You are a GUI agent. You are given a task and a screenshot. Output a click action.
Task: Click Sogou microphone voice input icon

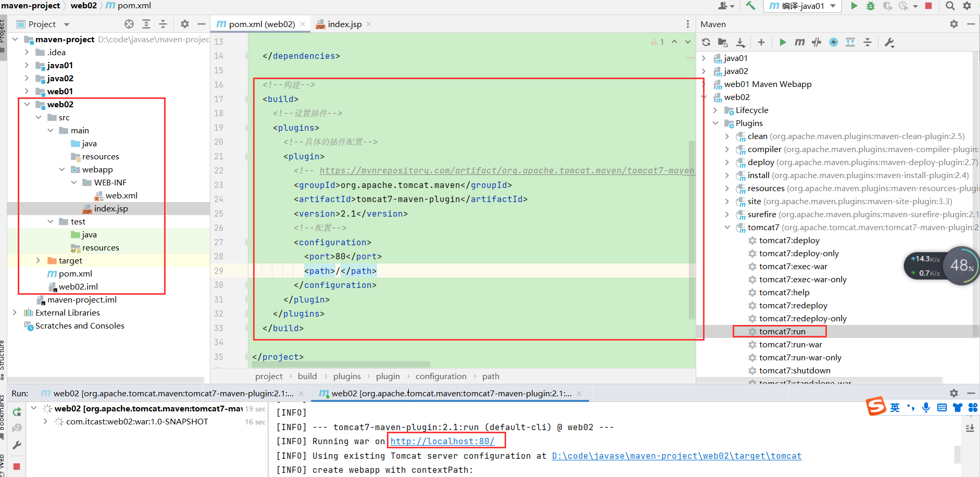tap(926, 407)
